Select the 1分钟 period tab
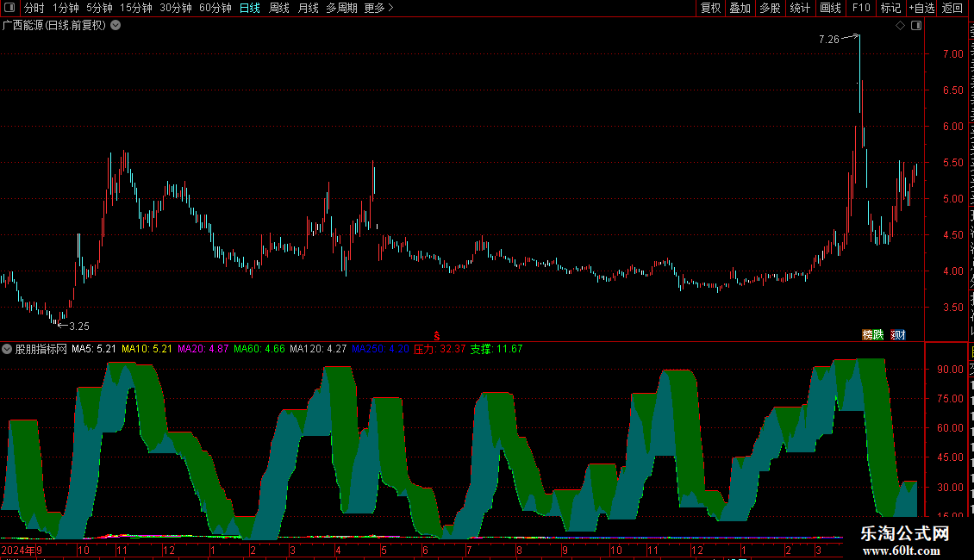Screen dimensions: 974x560 (66, 8)
